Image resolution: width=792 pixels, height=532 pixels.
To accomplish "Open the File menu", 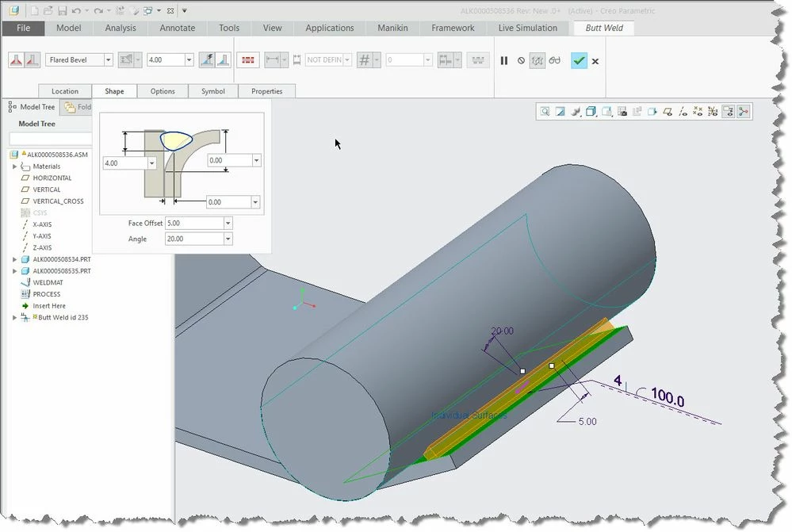I will 23,29.
